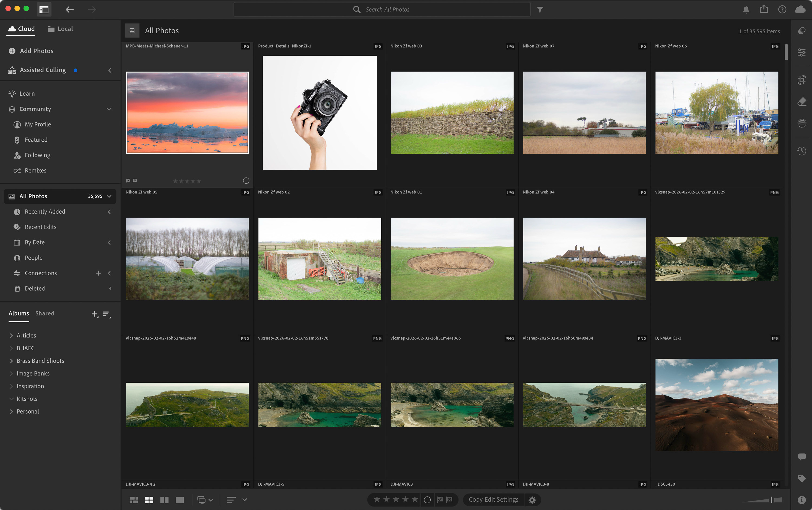Open the sort order dropdown chevron
Screen dimensions: 812x510
(245, 500)
